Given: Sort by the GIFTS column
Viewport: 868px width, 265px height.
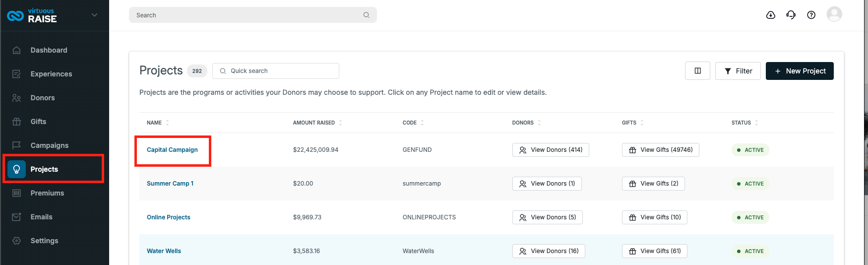Looking at the screenshot, I should point(633,123).
